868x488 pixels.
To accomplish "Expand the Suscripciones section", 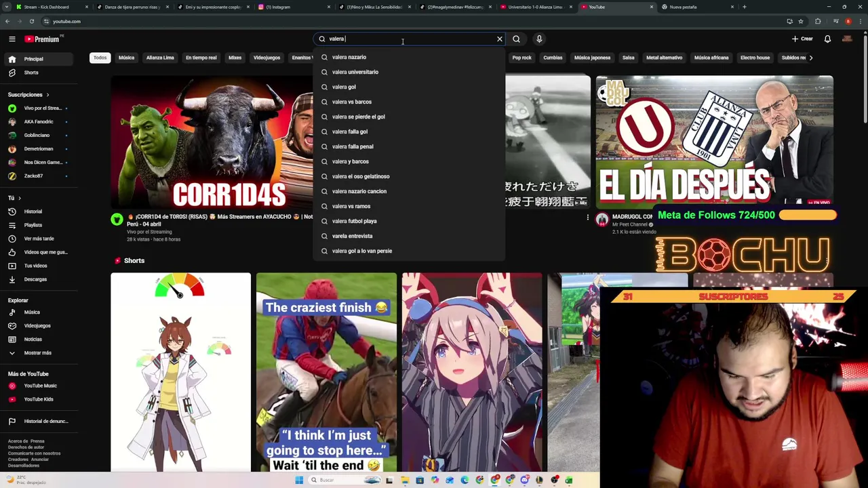I will [x=28, y=95].
